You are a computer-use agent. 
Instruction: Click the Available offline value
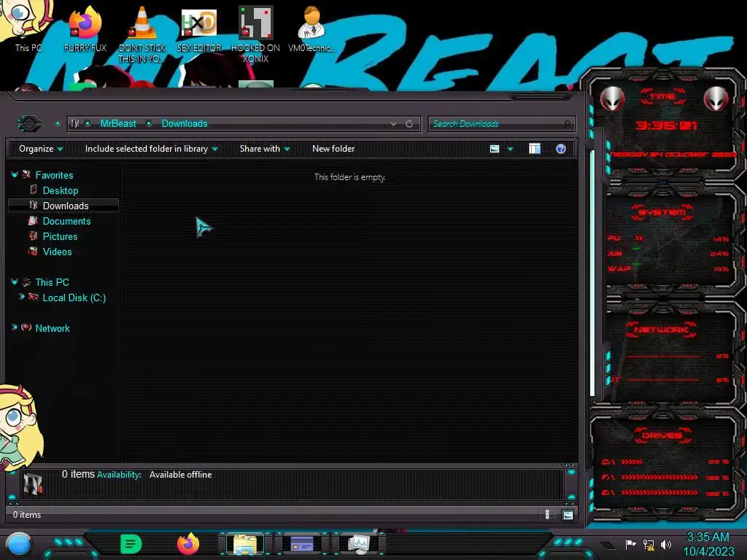click(x=180, y=475)
